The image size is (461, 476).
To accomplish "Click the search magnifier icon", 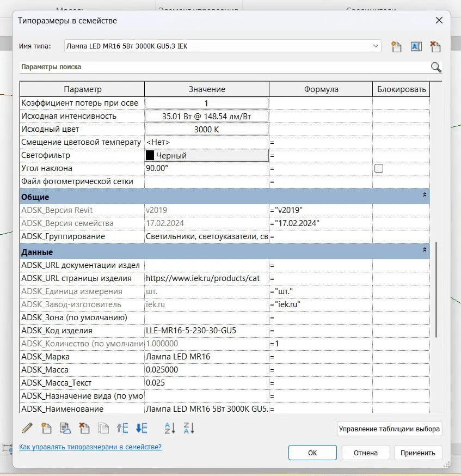I will (436, 67).
